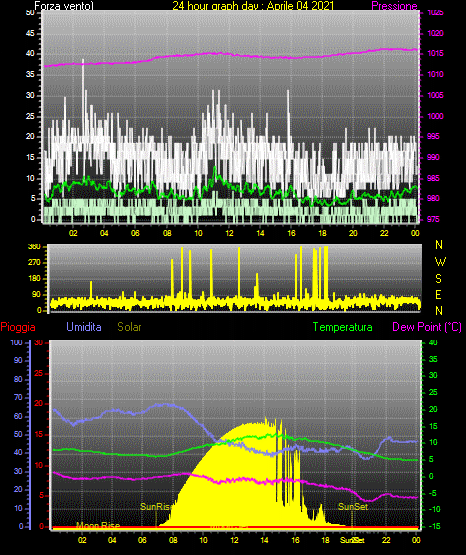The height and width of the screenshot is (555, 466).
Task: Click the '70' value on the blue humidity axis
Action: click(18, 397)
